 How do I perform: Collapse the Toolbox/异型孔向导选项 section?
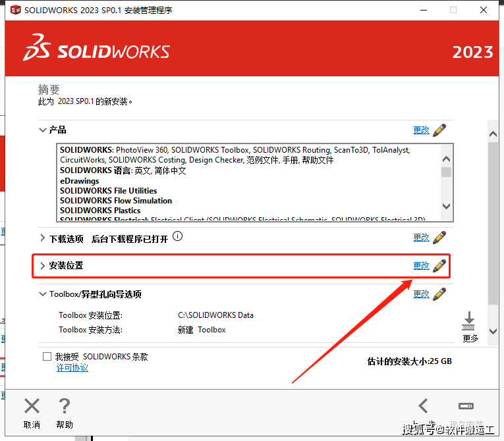pyautogui.click(x=42, y=294)
